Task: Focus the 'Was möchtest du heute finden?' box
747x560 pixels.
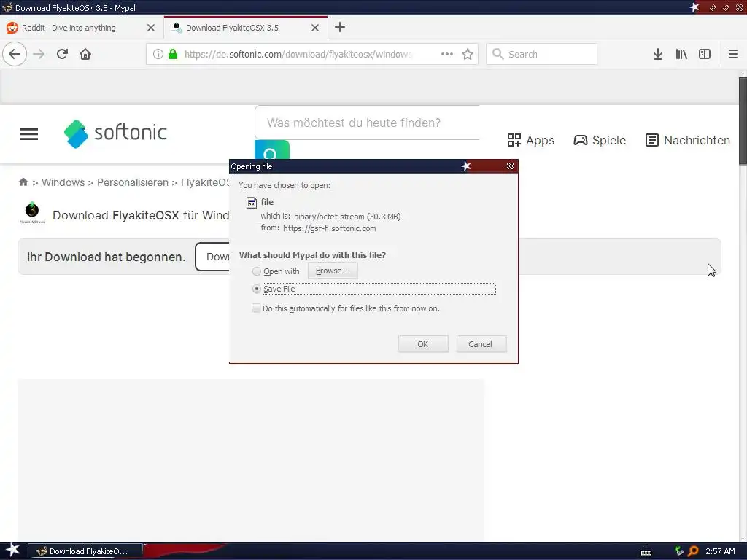Action: click(367, 122)
